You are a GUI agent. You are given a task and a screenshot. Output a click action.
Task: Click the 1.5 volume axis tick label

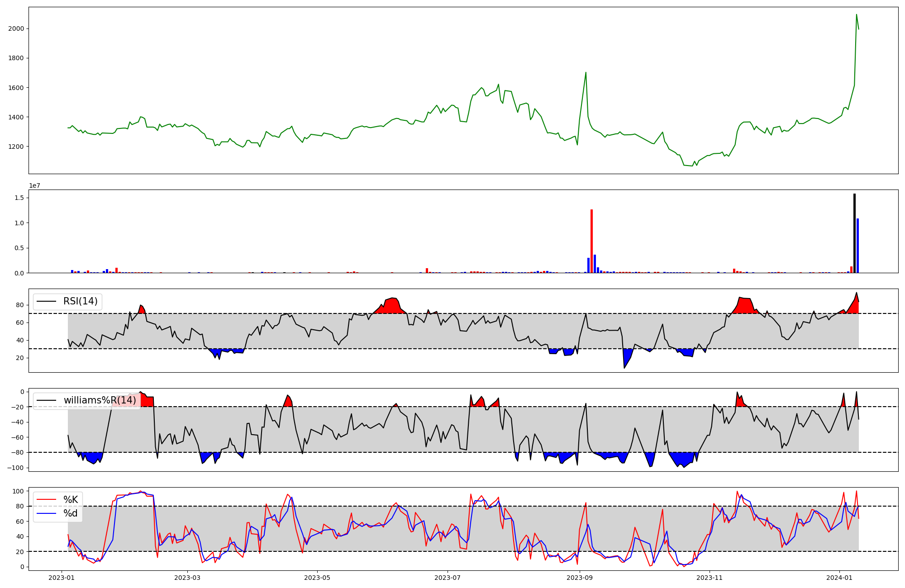[19, 198]
